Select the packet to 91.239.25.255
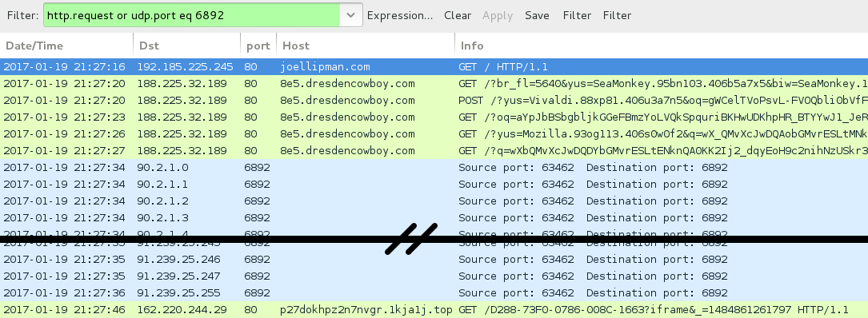The image size is (868, 318). (434, 292)
